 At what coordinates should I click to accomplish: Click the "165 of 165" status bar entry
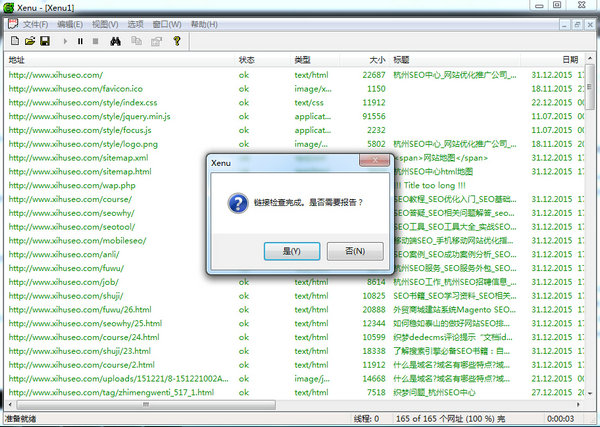(x=450, y=419)
